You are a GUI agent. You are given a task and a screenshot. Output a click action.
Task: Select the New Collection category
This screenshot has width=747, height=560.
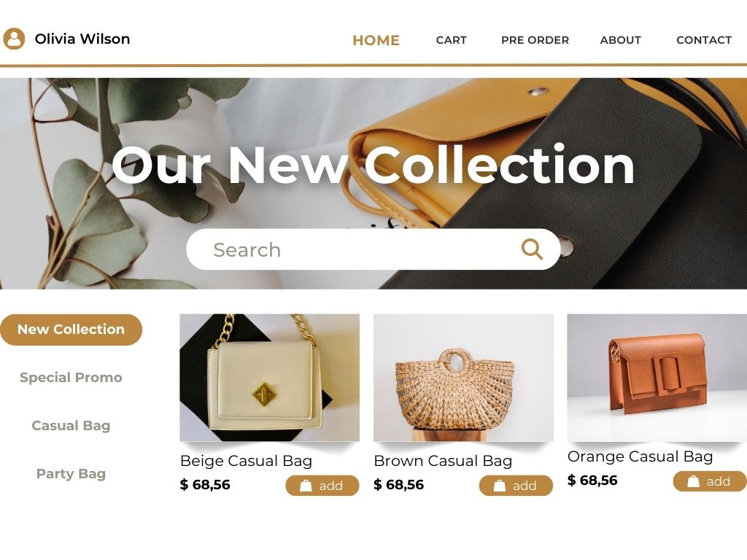click(x=71, y=330)
